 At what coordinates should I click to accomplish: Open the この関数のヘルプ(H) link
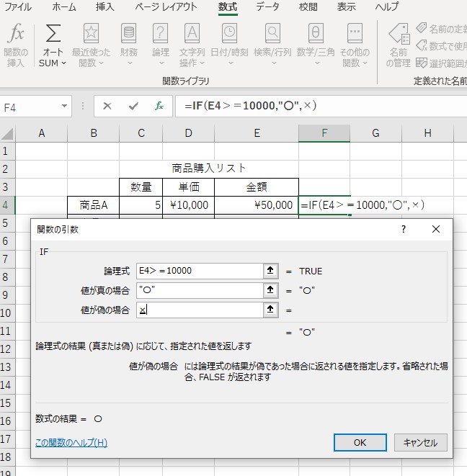coord(71,442)
